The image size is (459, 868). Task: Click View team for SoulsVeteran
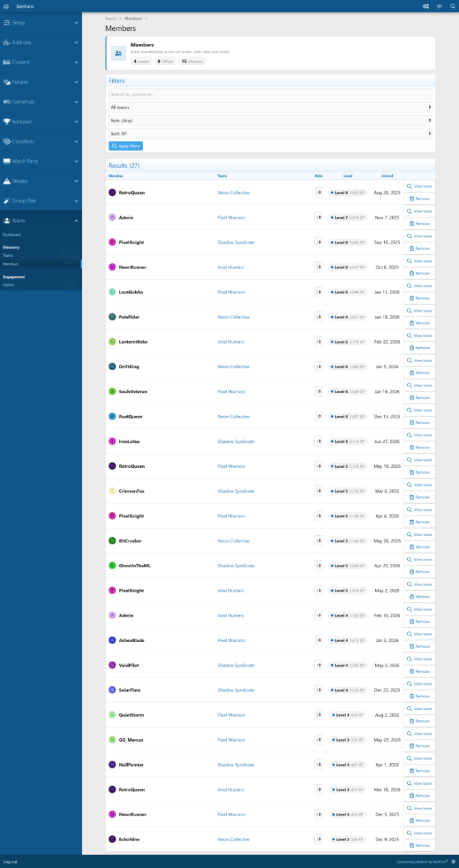click(419, 386)
